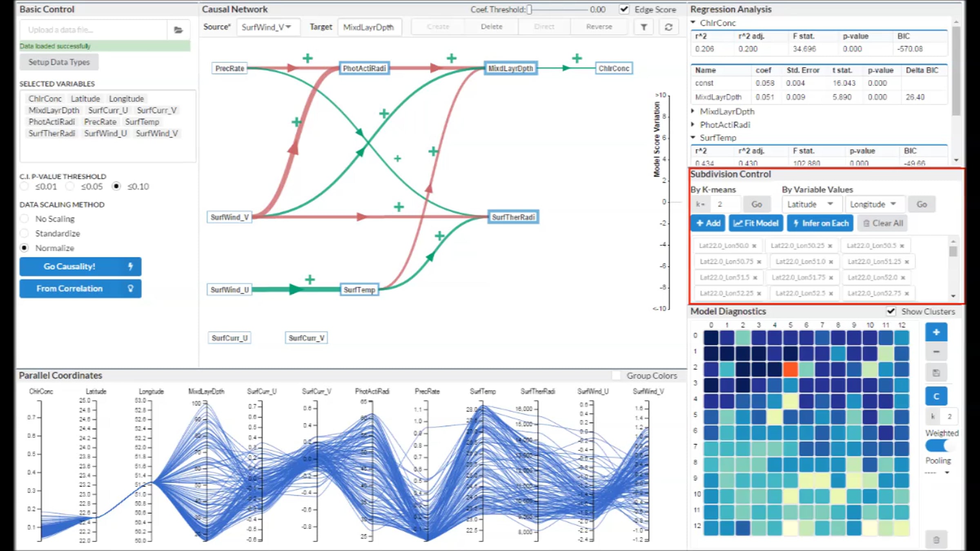The height and width of the screenshot is (551, 980).
Task: Click the minus button in Model Diagnostics
Action: click(x=936, y=352)
